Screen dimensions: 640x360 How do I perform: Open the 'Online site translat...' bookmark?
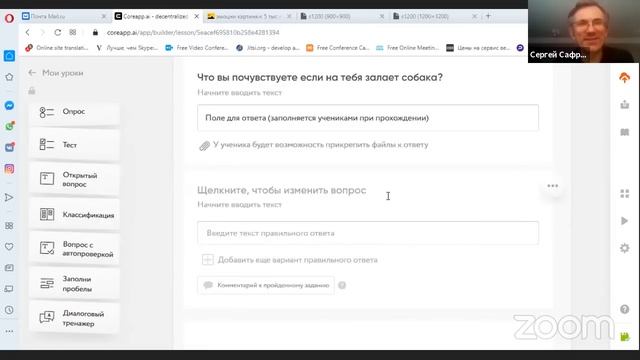(56, 48)
